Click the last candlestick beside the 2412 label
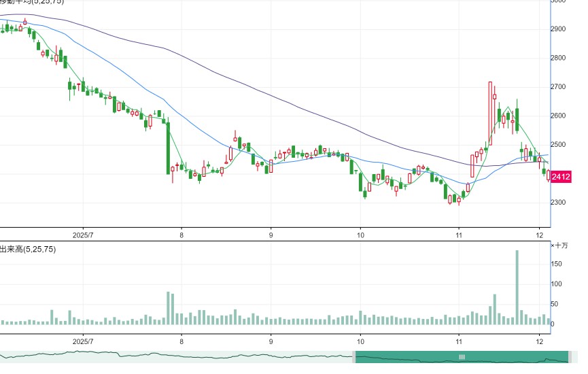Screen dimensions: 588x374 pyautogui.click(x=549, y=175)
